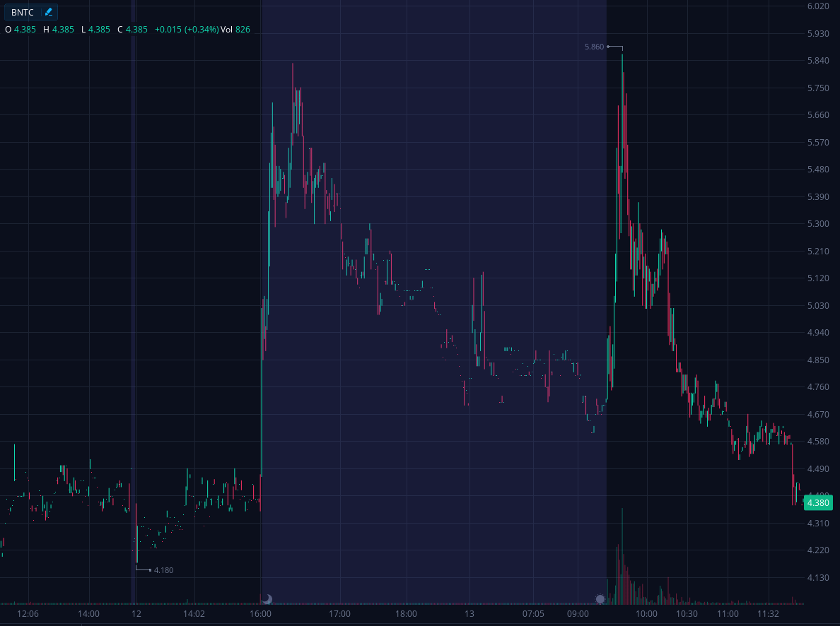Click the green 4.380 current price tag
840x626 pixels.
(x=819, y=503)
